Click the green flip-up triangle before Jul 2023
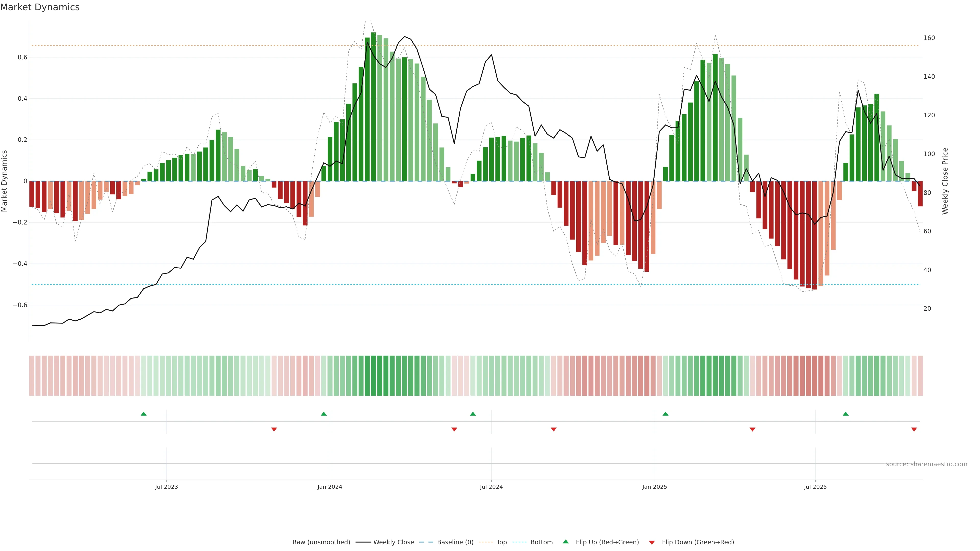The image size is (980, 551). click(143, 414)
